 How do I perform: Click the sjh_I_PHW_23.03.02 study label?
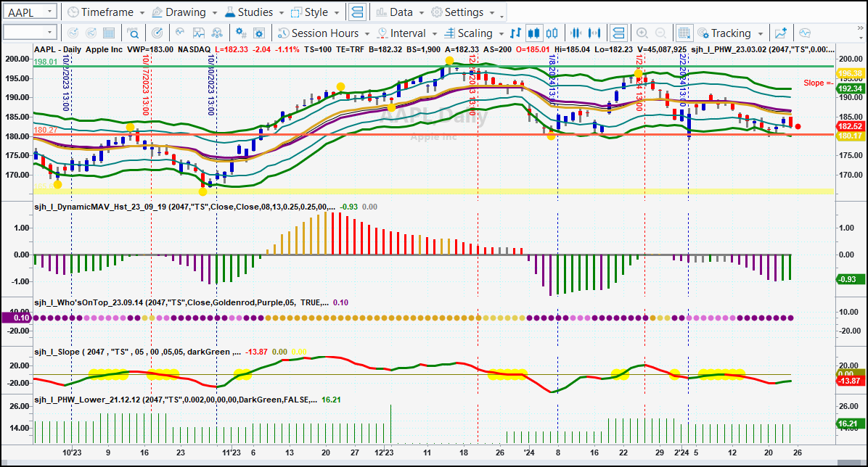coord(762,49)
